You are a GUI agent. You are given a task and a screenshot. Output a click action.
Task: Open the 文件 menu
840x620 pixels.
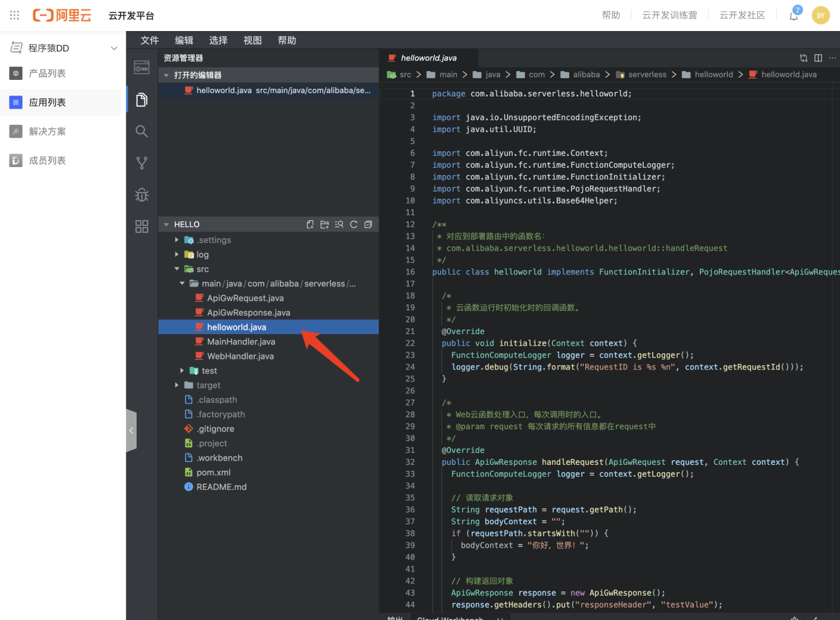[x=150, y=40]
